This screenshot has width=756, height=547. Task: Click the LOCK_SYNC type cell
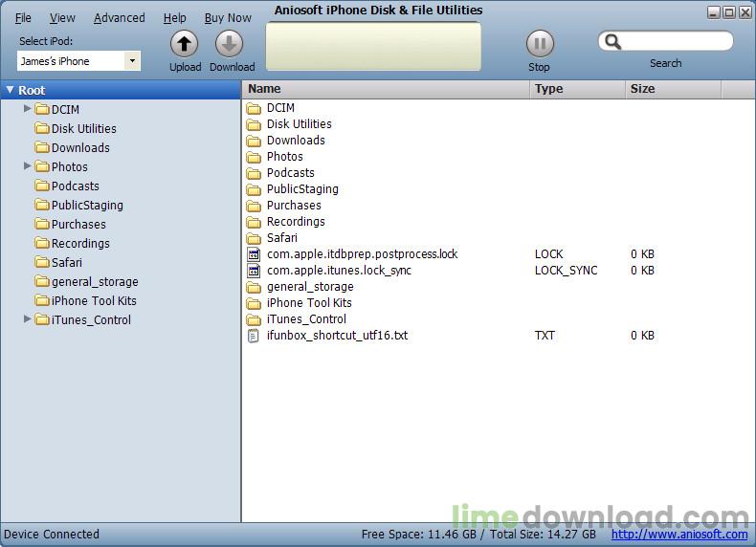click(566, 271)
